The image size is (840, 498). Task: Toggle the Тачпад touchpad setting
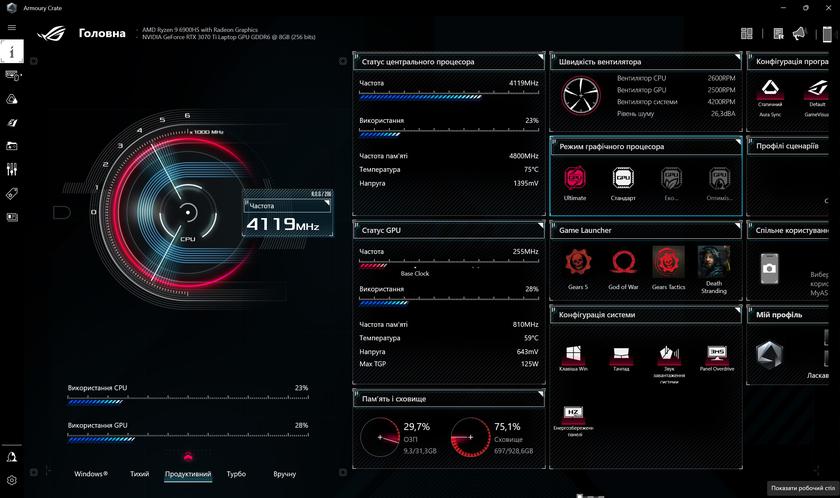click(x=621, y=355)
